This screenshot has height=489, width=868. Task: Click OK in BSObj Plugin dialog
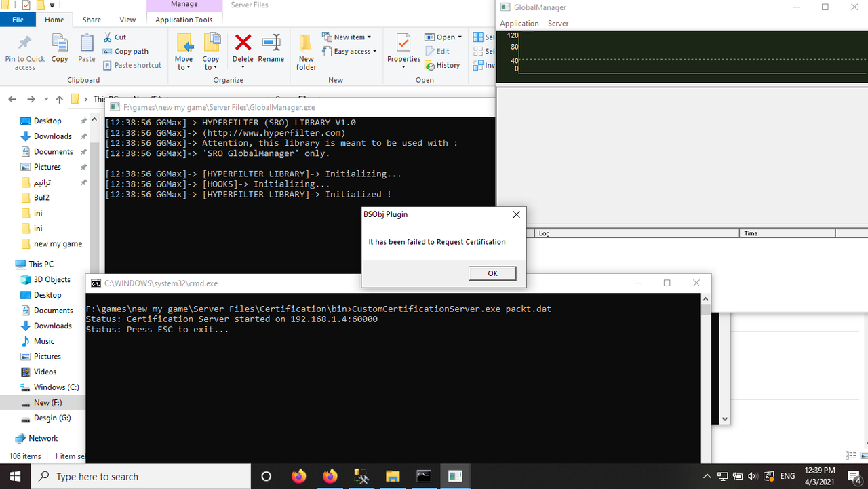(492, 273)
